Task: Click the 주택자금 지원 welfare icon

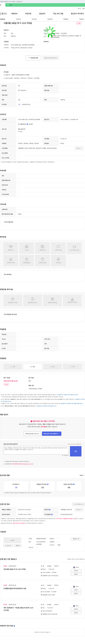Action: pyautogui.click(x=11, y=261)
